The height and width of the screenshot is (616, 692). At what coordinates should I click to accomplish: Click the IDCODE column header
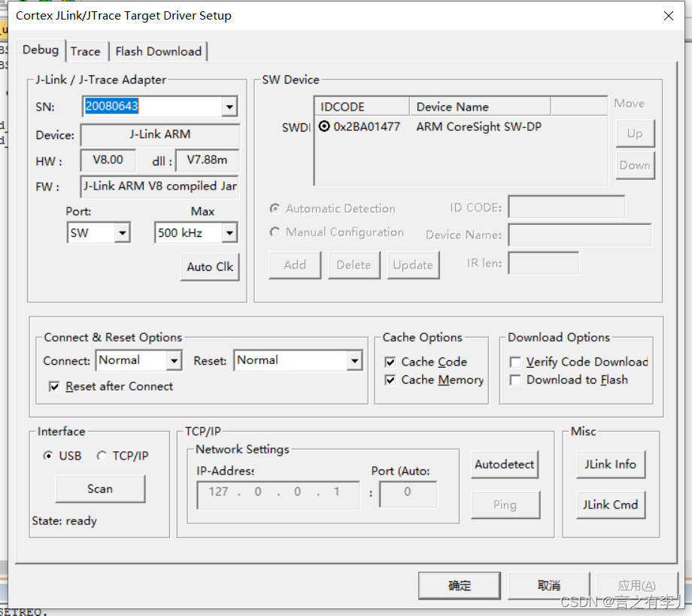(362, 107)
